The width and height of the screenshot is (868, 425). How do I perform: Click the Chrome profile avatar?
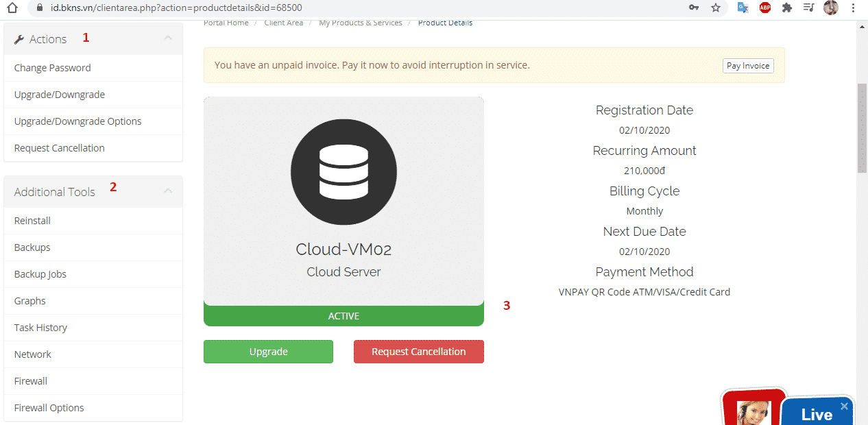(830, 8)
